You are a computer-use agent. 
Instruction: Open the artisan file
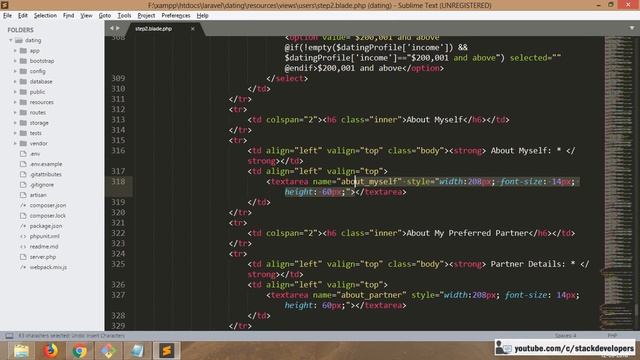38,195
